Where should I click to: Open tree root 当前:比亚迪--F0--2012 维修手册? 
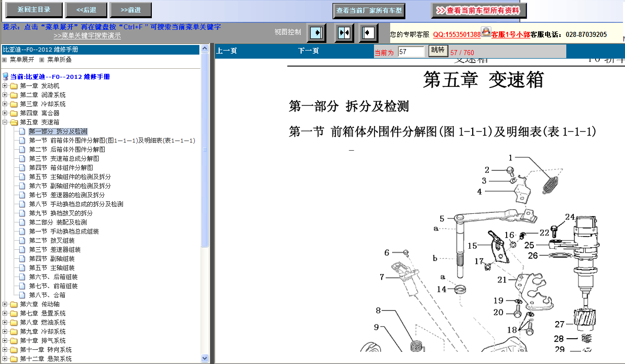60,77
